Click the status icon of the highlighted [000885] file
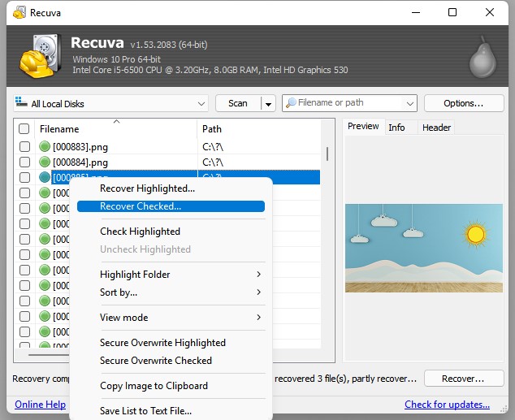Image resolution: width=515 pixels, height=420 pixels. 45,178
